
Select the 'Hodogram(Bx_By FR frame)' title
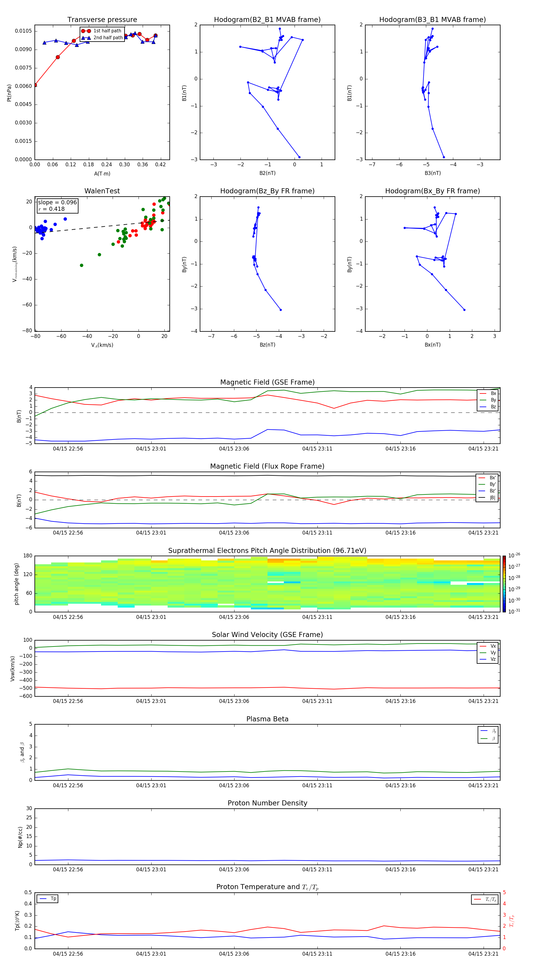coord(432,191)
